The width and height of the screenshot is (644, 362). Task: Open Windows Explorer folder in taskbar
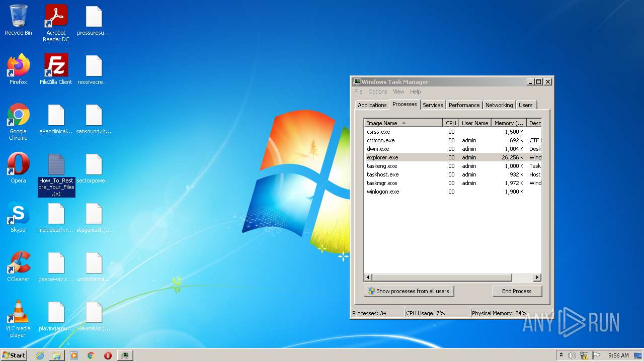pos(57,355)
